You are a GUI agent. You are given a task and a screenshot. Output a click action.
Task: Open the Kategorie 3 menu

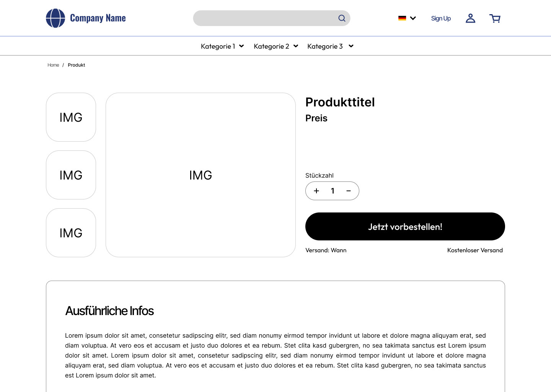(x=330, y=46)
